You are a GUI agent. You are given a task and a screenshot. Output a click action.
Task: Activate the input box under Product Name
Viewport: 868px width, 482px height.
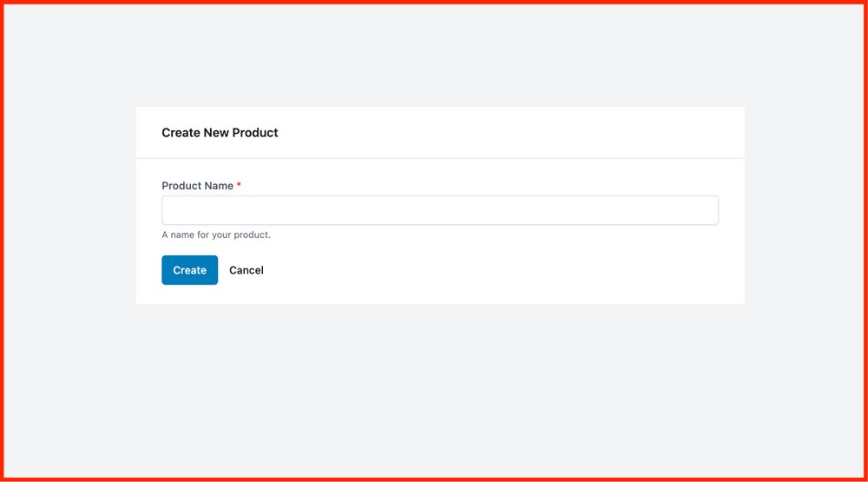(439, 210)
